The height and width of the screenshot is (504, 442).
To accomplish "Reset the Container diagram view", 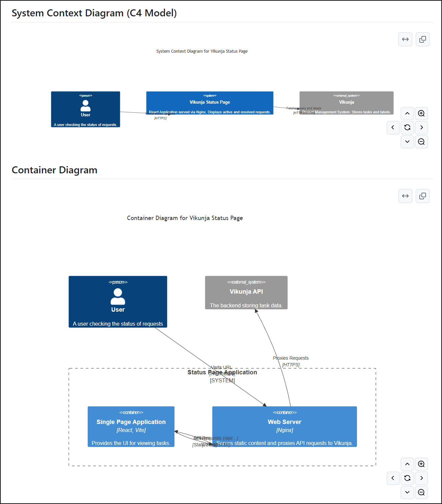I will coord(407,478).
